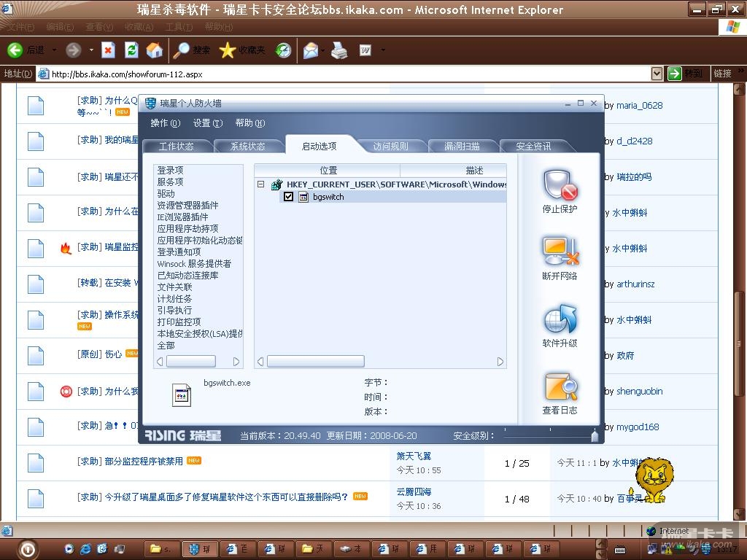Screen dimensions: 747x560
Task: Select the 计划任务 category
Action: tap(174, 298)
